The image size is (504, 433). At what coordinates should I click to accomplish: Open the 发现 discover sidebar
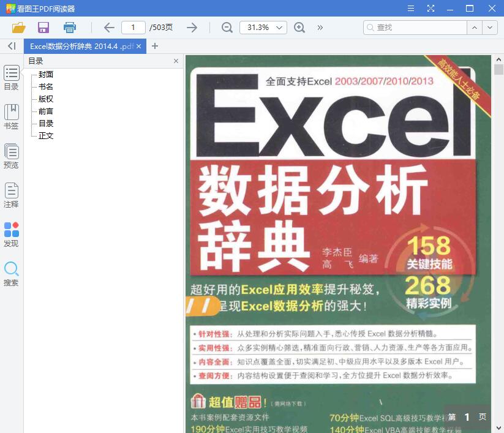pos(11,235)
